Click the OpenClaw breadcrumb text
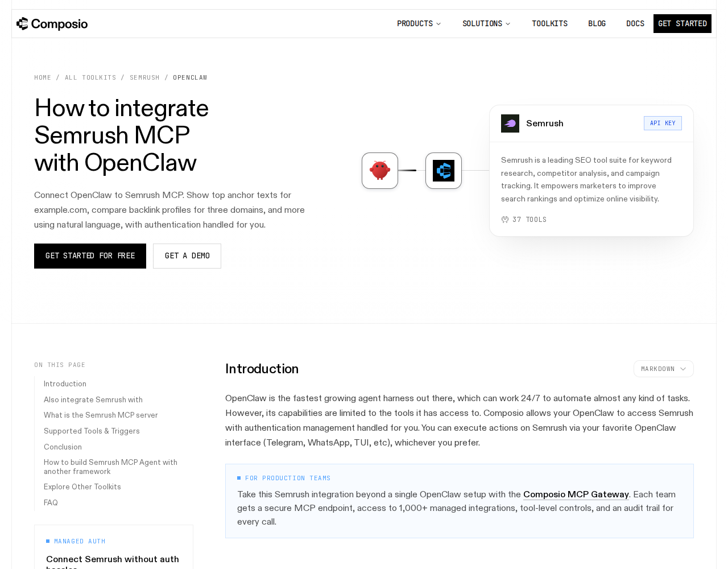This screenshot has height=569, width=728. pyautogui.click(x=190, y=77)
